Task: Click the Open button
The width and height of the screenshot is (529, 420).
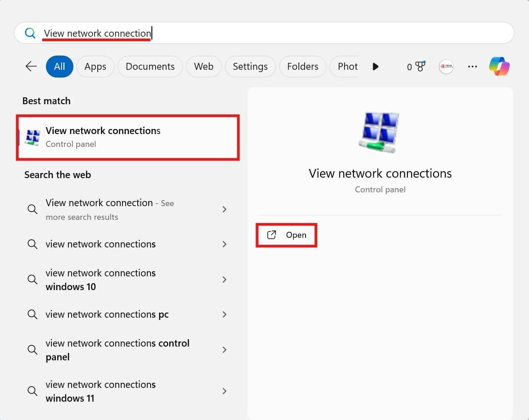Action: point(286,235)
